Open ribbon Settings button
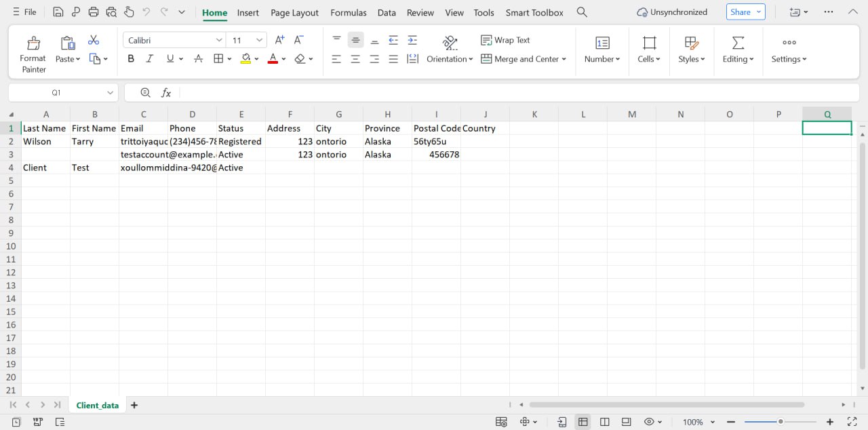This screenshot has height=430, width=868. point(789,50)
